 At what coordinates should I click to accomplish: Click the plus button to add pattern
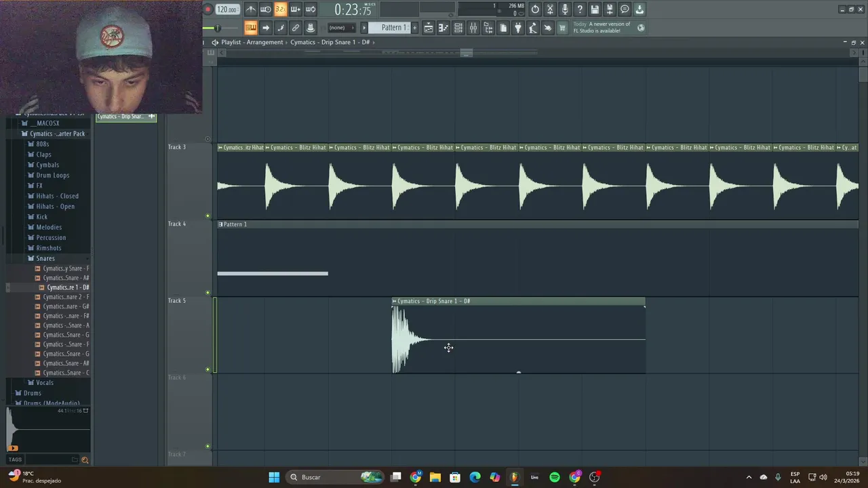tap(414, 28)
